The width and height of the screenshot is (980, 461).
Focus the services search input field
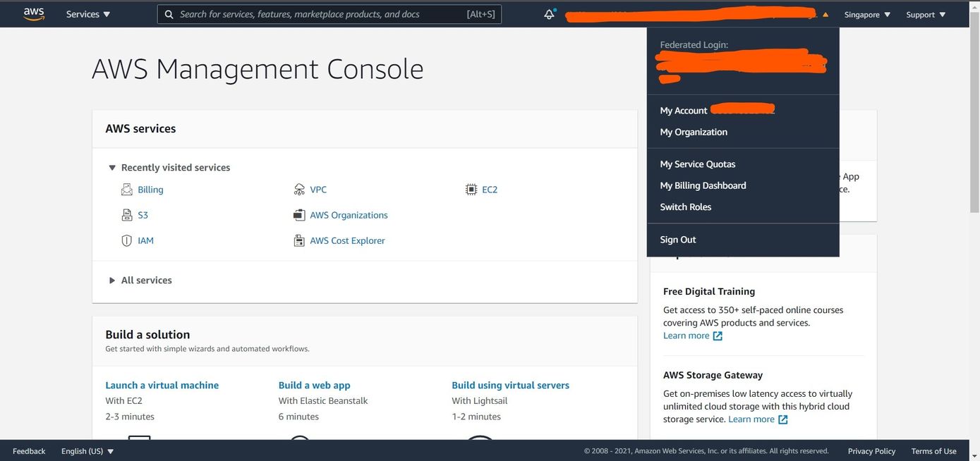[x=329, y=14]
